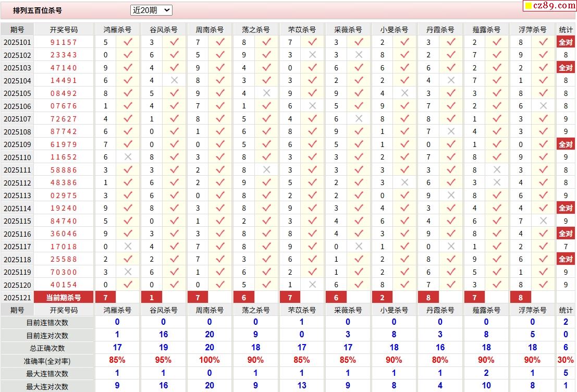Click the 95% accuracy value
The width and height of the screenshot is (577, 392).
click(x=163, y=360)
